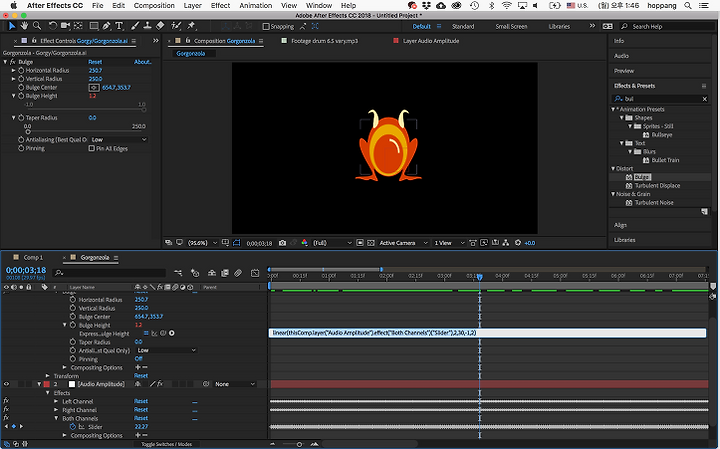The height and width of the screenshot is (449, 720).
Task: Open the Parent None dropdown for Audio Amplitude
Action: pyautogui.click(x=234, y=384)
